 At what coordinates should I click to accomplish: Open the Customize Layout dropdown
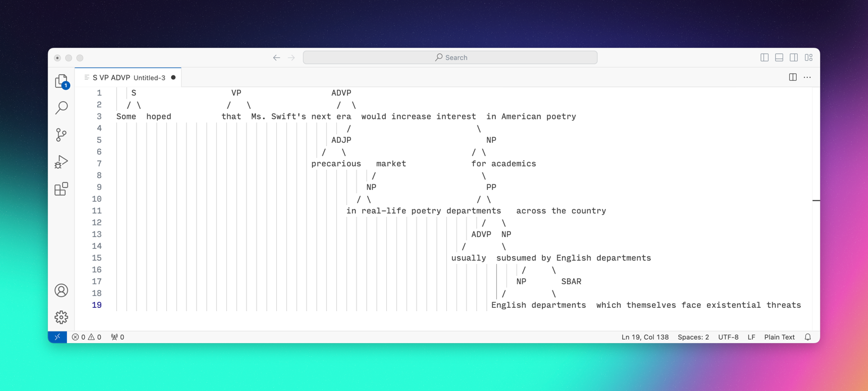808,57
